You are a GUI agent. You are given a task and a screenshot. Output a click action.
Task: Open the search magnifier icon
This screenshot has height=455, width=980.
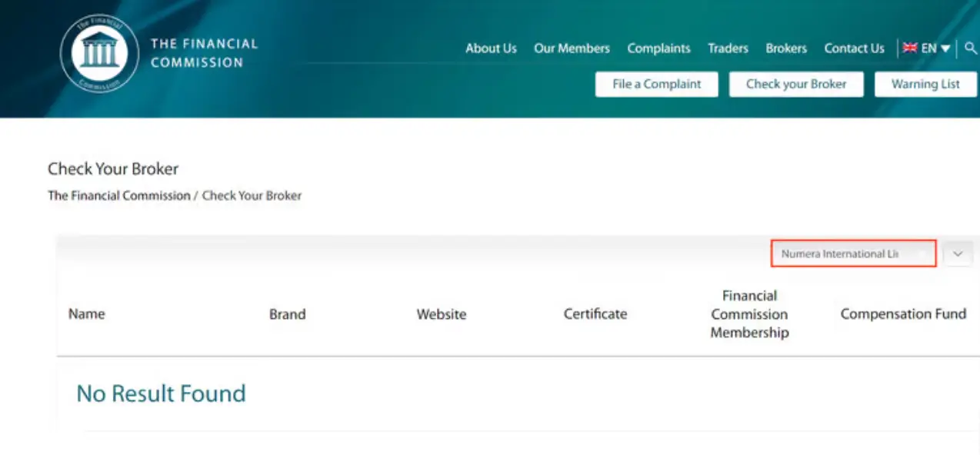tap(971, 48)
